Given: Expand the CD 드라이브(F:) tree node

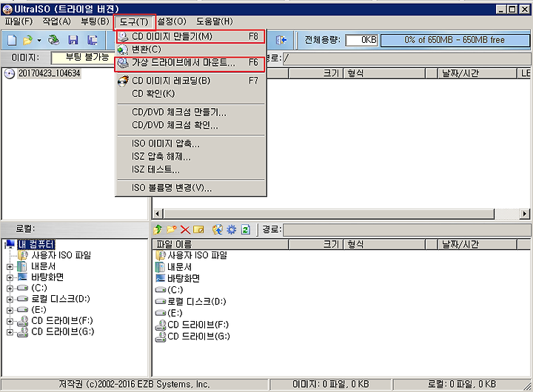Looking at the screenshot, I should [x=10, y=321].
